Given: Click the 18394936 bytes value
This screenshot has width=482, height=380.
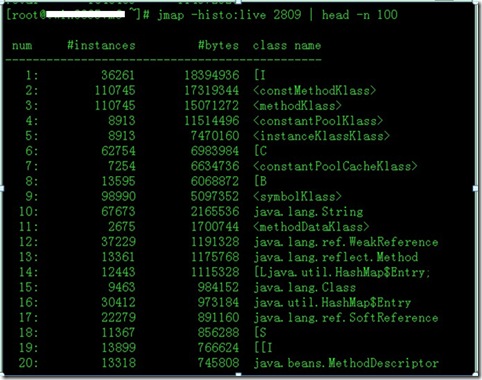Looking at the screenshot, I should (212, 75).
